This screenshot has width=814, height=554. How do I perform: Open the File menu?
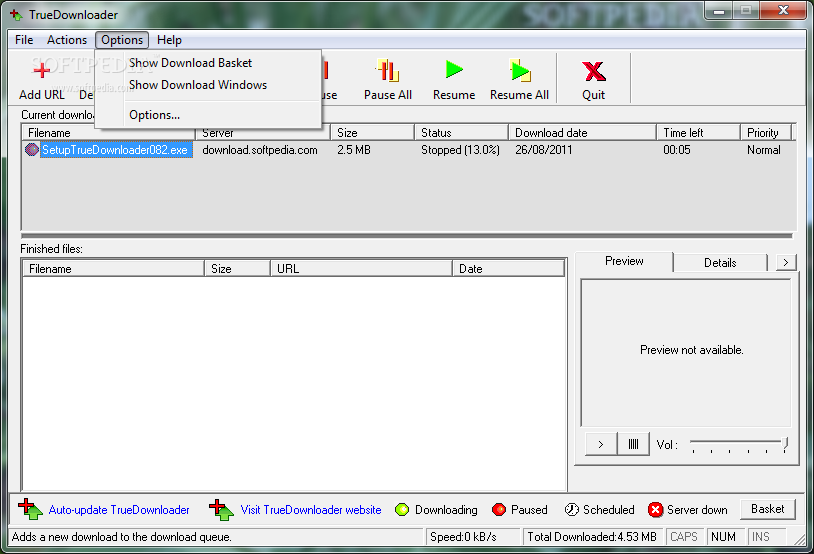(x=24, y=40)
